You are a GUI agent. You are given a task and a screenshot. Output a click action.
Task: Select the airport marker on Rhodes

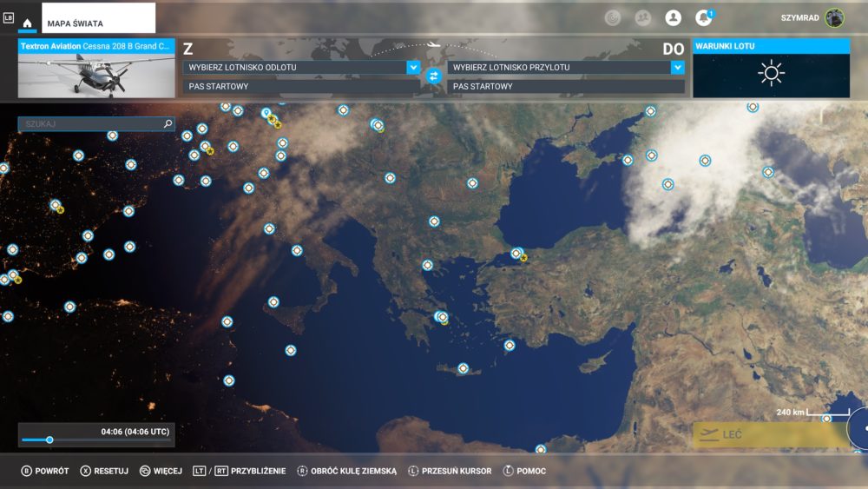510,346
